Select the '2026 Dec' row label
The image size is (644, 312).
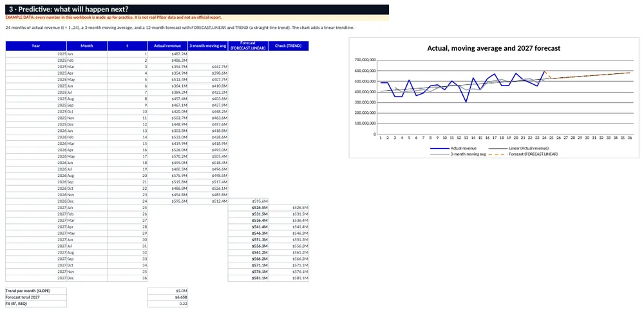click(66, 201)
